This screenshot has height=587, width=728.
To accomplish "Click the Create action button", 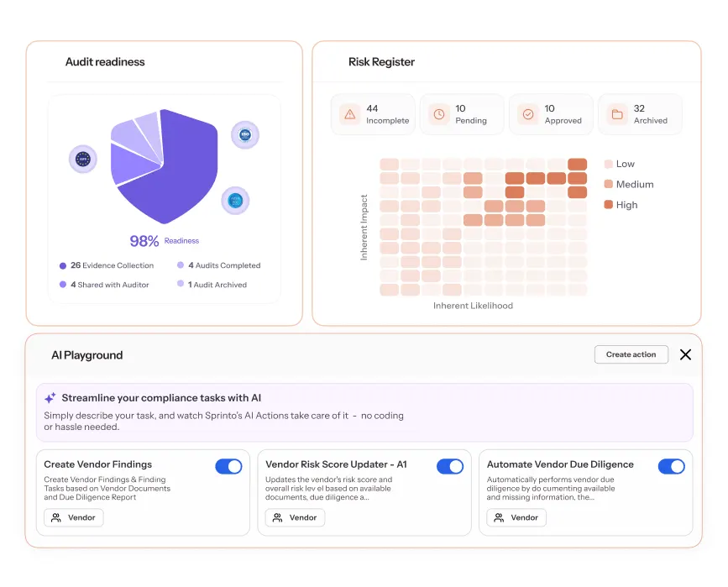I will (631, 354).
